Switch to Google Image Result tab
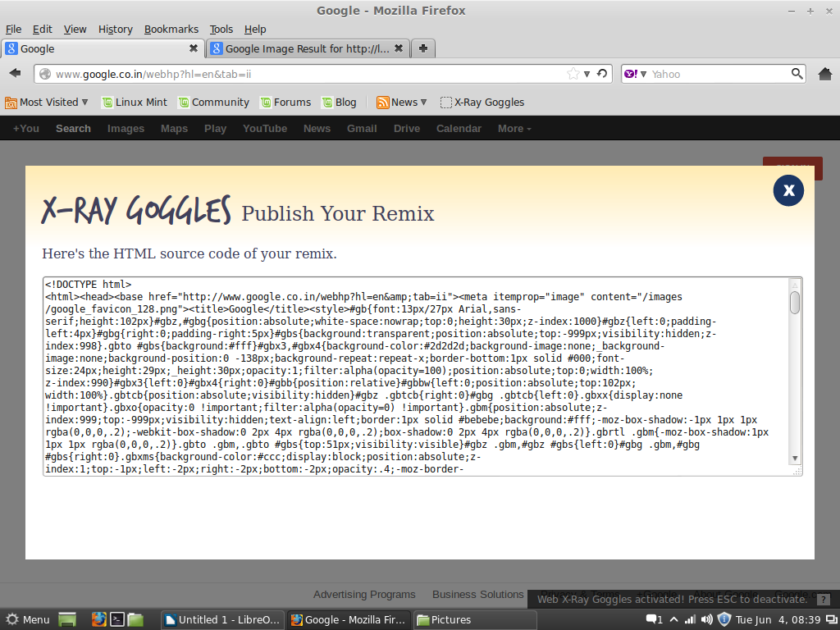This screenshot has height=630, width=840. 307,48
